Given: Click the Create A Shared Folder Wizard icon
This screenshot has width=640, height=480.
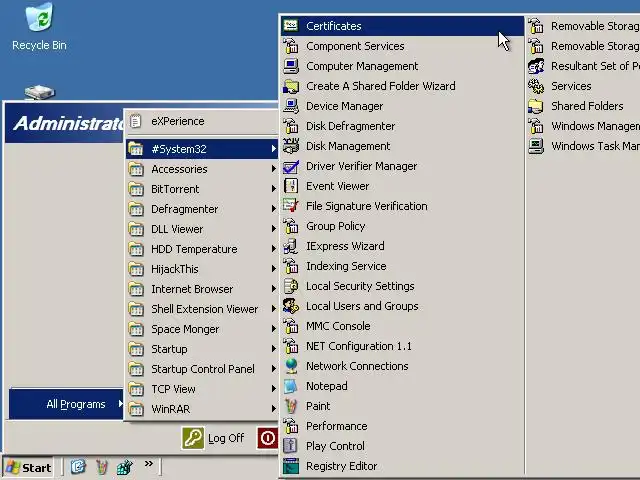Looking at the screenshot, I should (291, 86).
